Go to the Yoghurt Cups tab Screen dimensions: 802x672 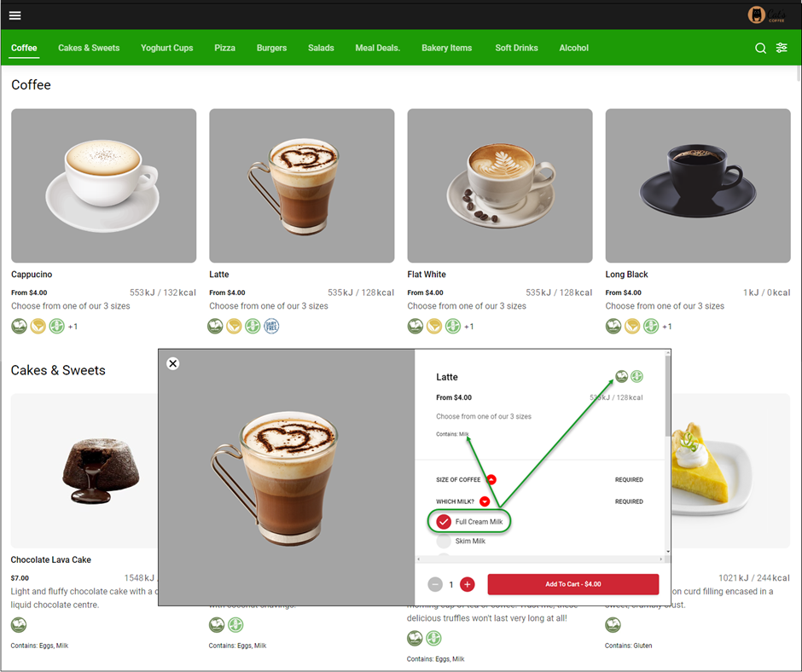point(166,48)
